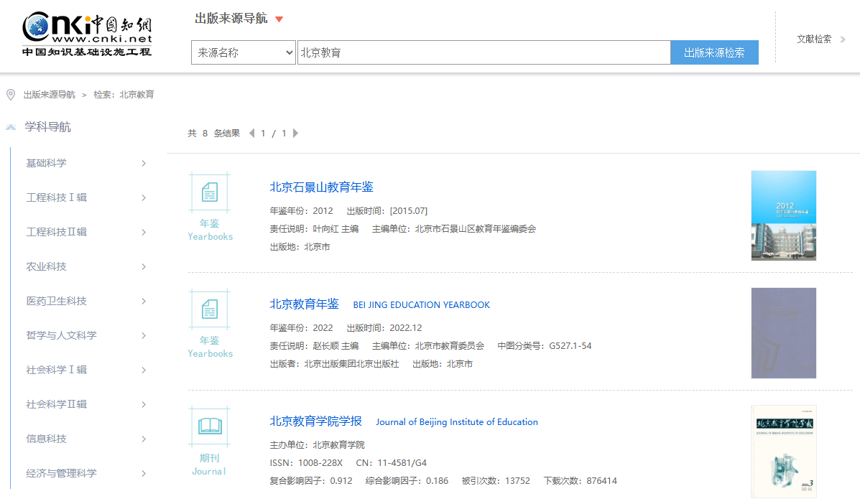Expand the 医药卫生科技 chevron
Screen dimensions: 860x504
tap(144, 302)
